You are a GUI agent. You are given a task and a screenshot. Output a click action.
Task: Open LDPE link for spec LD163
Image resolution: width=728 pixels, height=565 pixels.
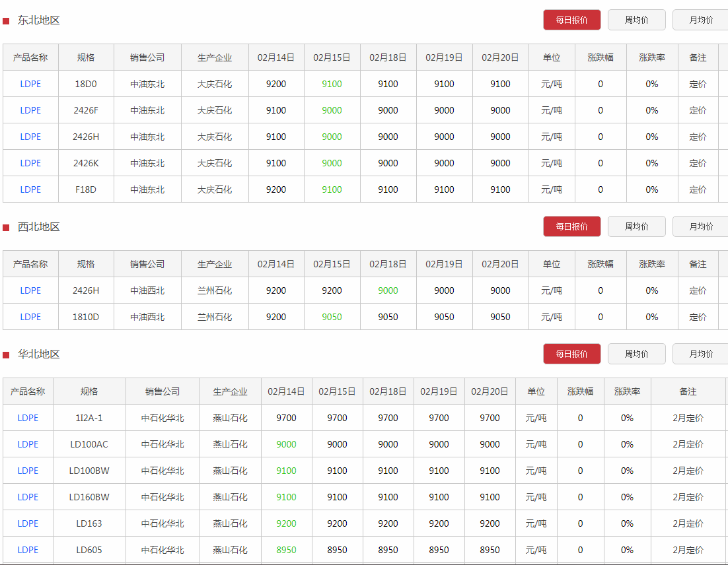pos(28,523)
